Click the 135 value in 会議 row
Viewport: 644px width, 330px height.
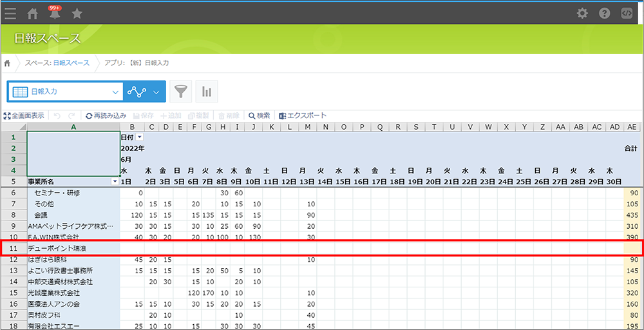209,215
